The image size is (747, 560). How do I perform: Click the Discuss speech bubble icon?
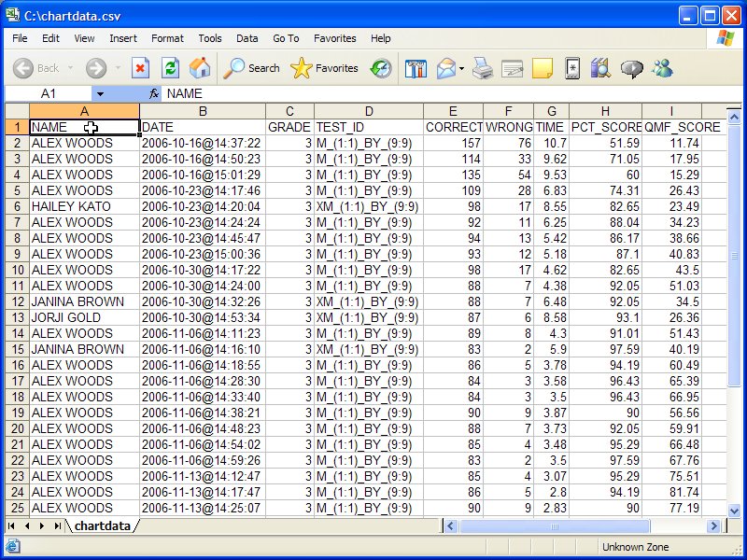[632, 68]
